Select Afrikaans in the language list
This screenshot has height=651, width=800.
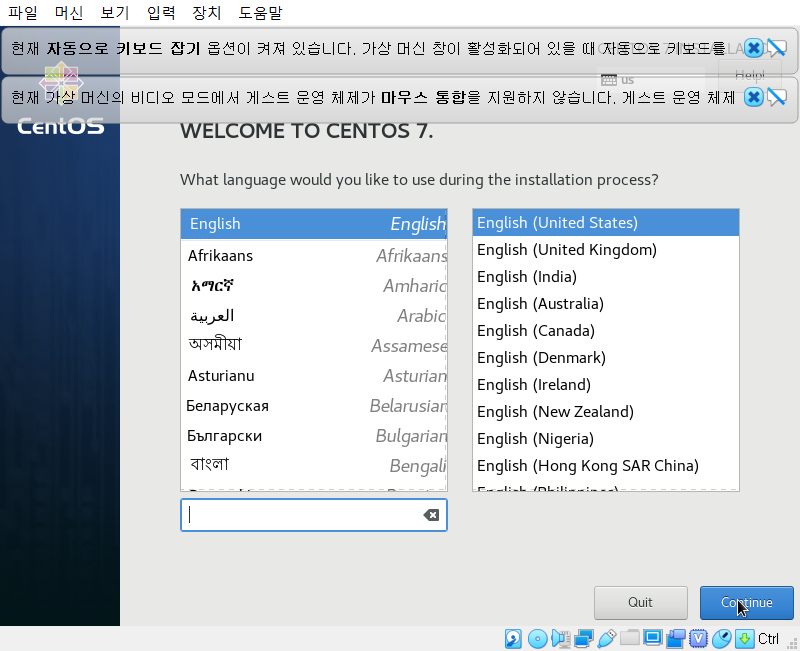click(314, 255)
